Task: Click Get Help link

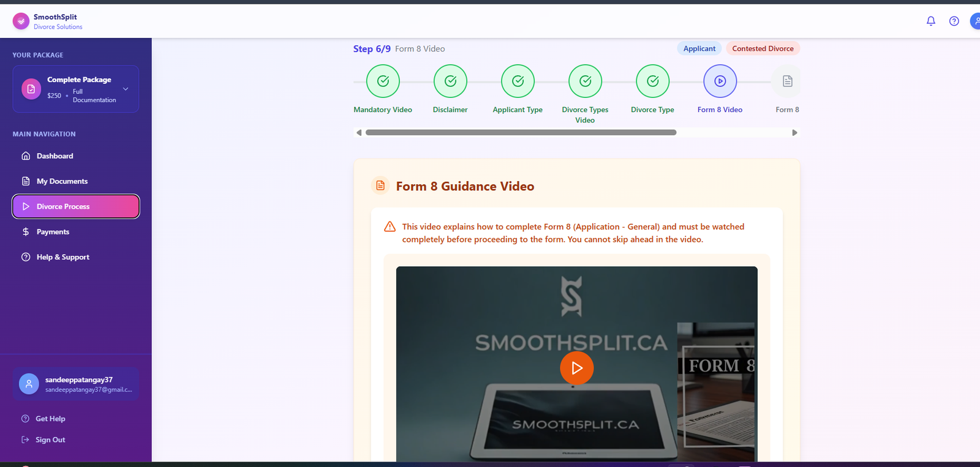Action: coord(50,419)
